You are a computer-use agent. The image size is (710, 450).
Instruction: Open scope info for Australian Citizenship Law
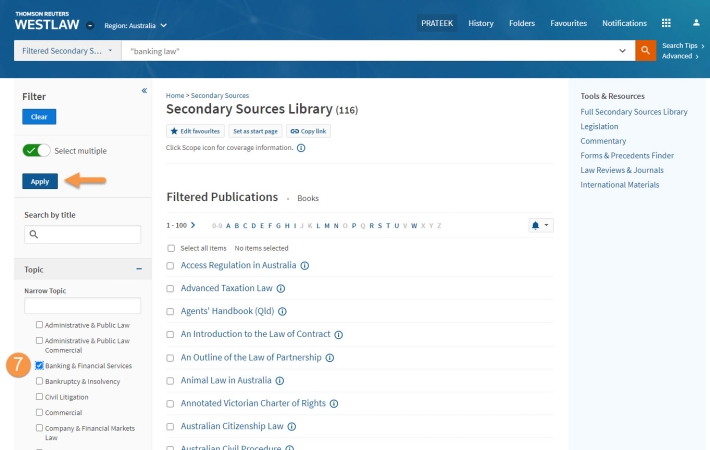(292, 426)
